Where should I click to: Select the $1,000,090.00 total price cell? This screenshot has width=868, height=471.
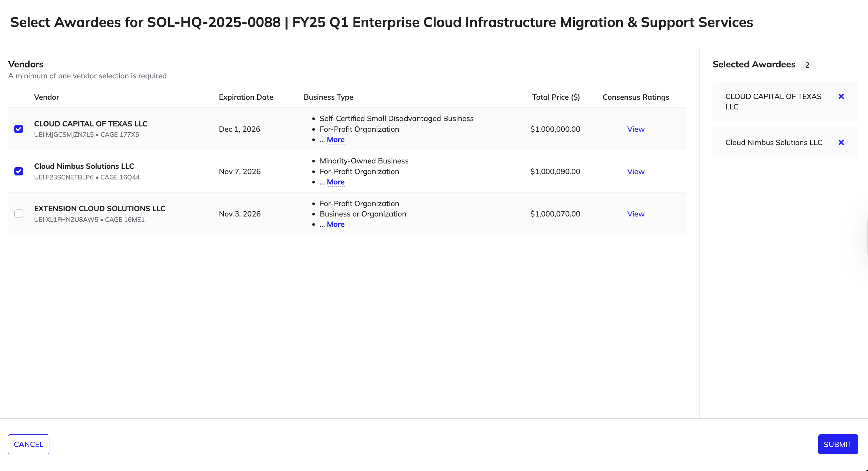pos(555,171)
